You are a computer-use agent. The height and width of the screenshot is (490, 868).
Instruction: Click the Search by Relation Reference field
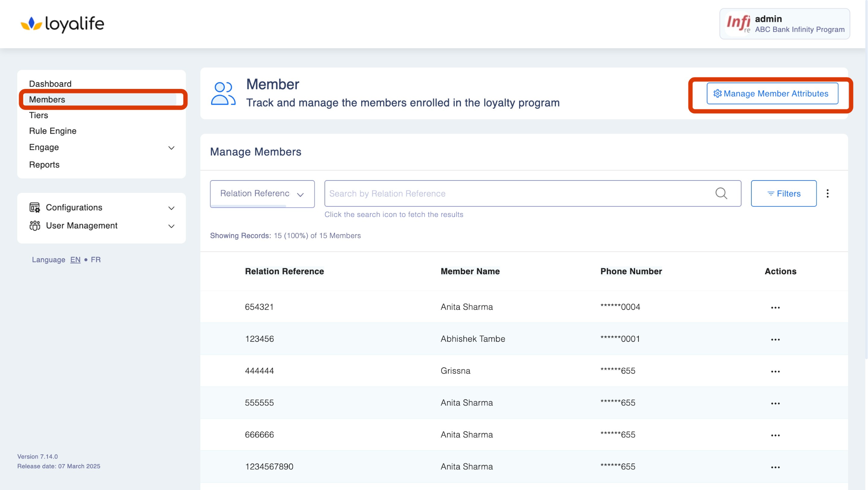point(518,194)
